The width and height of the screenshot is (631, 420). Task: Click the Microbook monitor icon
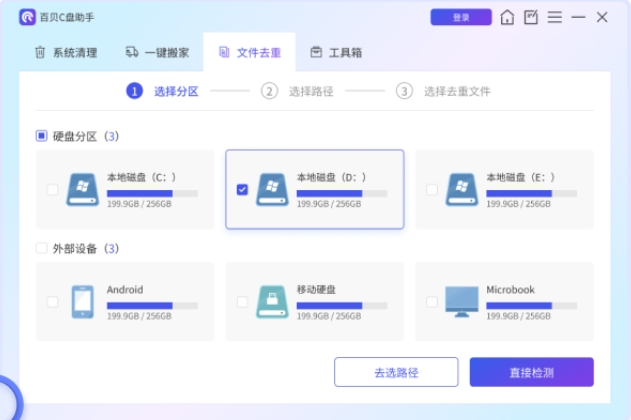point(462,302)
